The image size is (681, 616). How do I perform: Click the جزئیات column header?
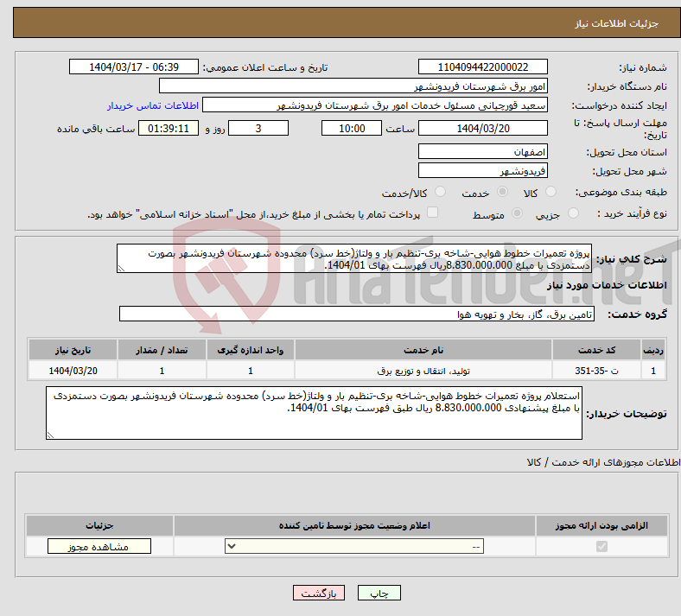99,525
